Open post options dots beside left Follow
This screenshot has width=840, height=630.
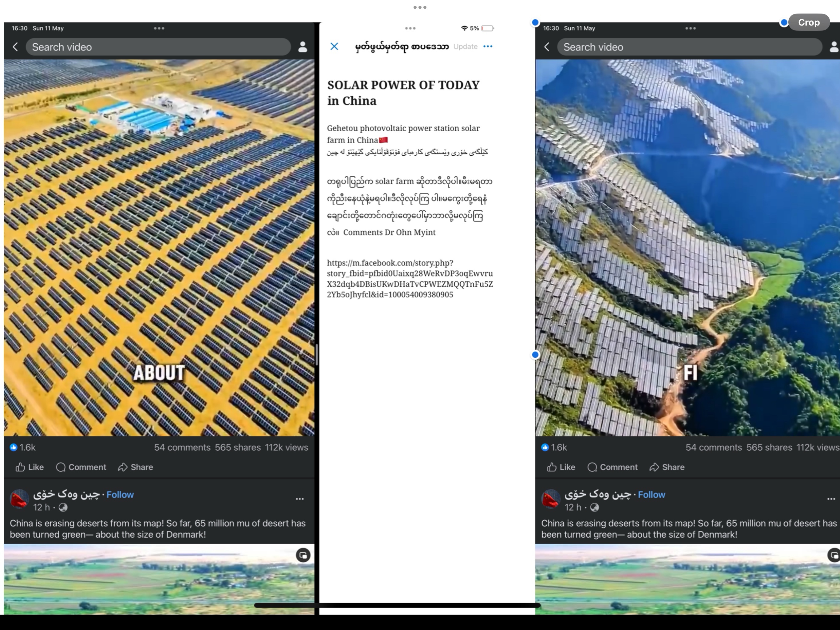(x=299, y=499)
